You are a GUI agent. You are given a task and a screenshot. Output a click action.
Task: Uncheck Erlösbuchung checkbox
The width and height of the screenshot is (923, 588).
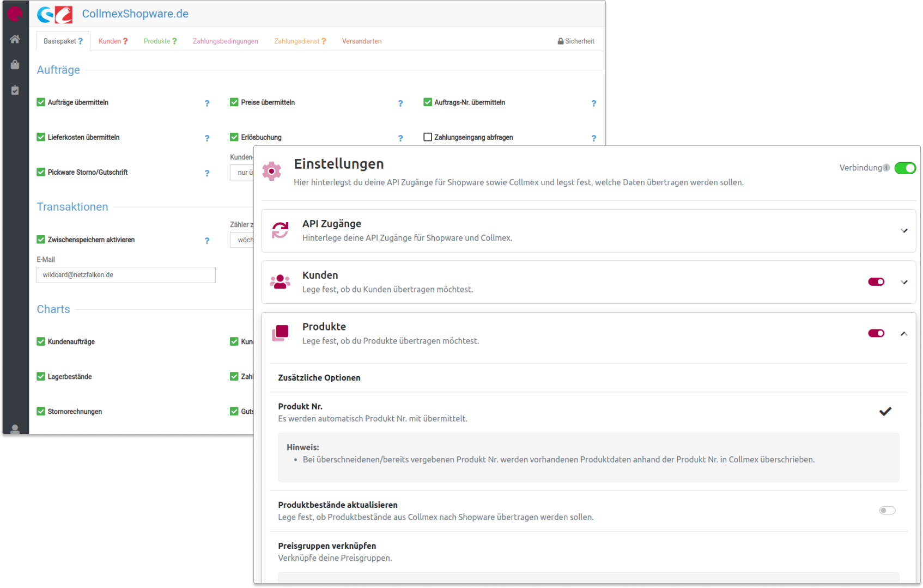point(234,137)
